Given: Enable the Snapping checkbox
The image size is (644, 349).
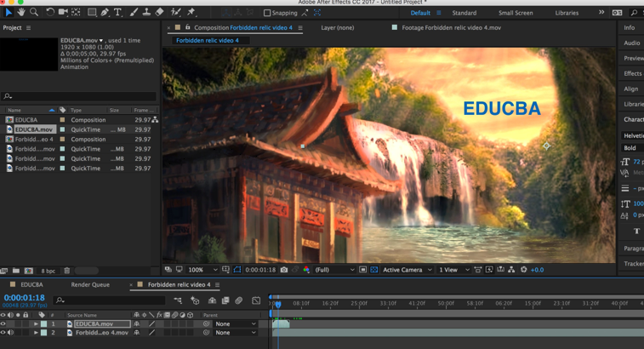Looking at the screenshot, I should [x=267, y=13].
